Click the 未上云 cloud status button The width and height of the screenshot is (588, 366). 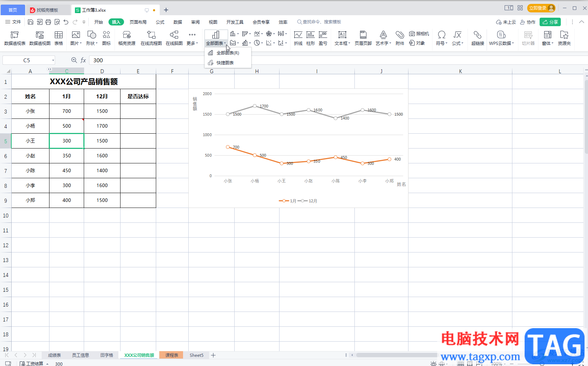pos(506,22)
